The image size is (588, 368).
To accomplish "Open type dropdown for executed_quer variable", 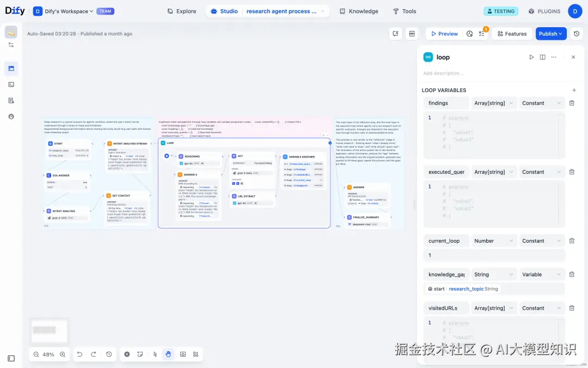I will (493, 172).
